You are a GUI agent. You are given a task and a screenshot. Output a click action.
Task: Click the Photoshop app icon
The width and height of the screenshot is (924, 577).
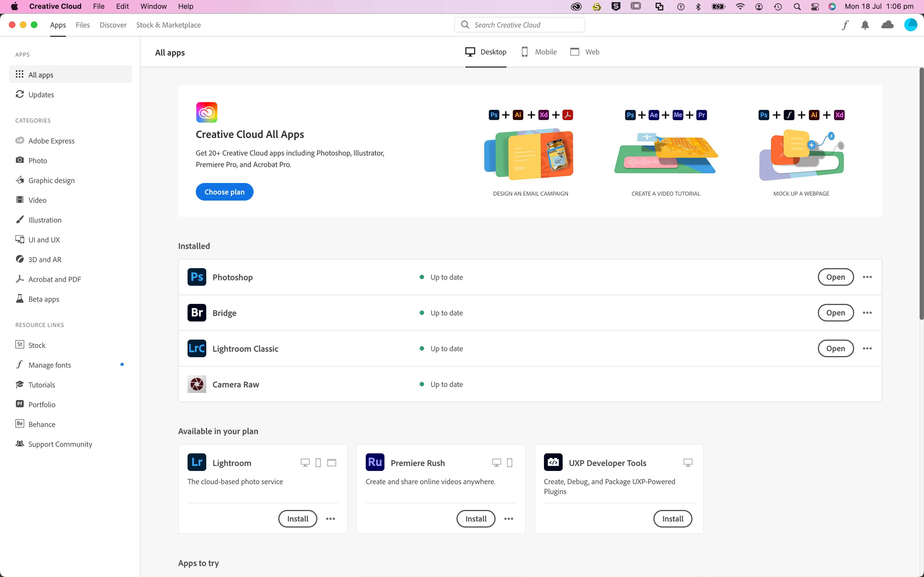click(197, 277)
